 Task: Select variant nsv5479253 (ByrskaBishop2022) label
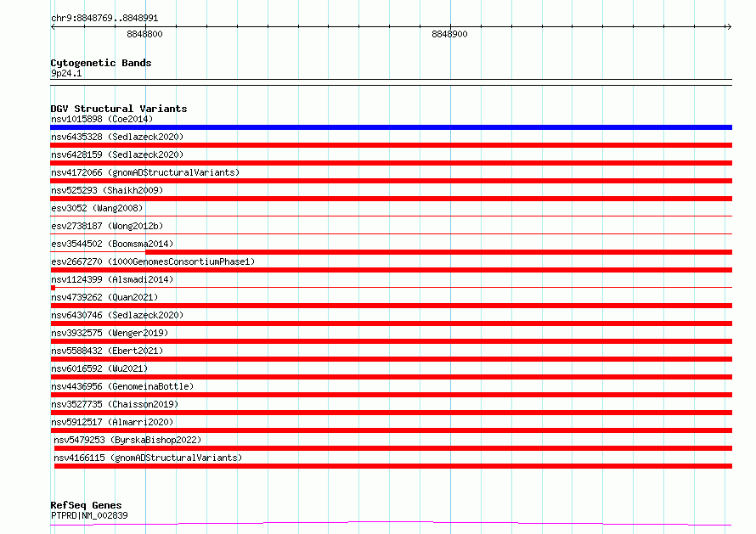coord(127,440)
